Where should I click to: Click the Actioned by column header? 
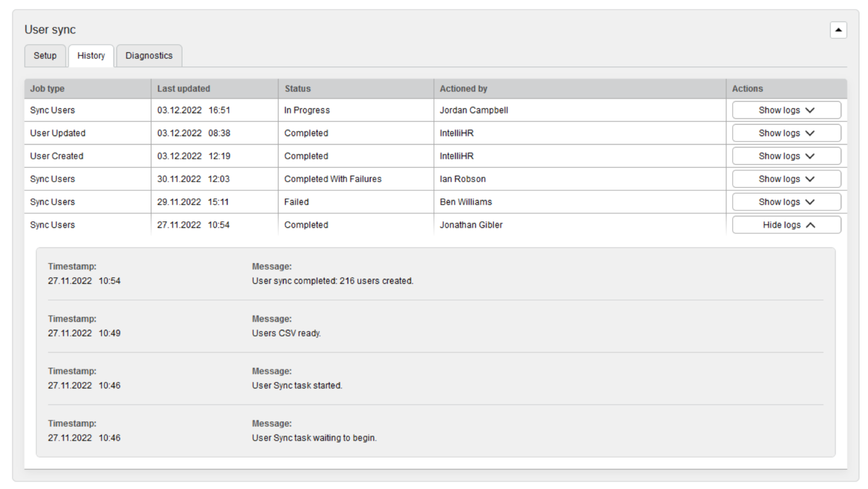click(x=463, y=89)
